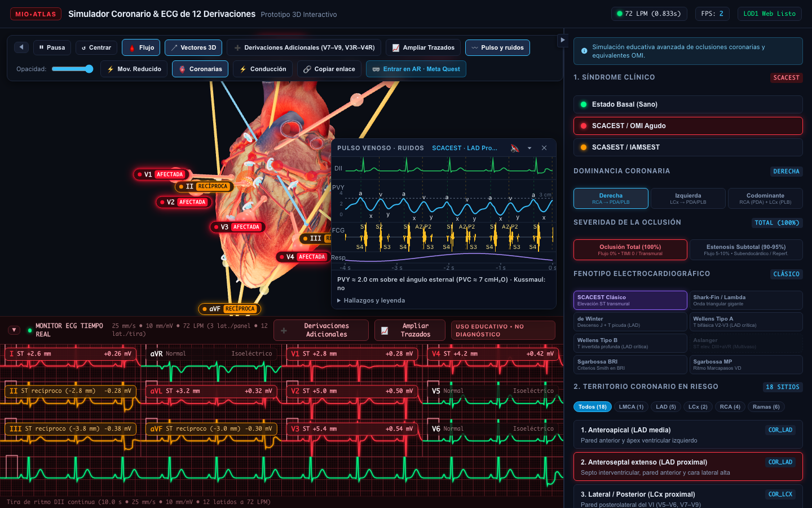
Task: Choose Izquierda coronary dominance
Action: 688,199
